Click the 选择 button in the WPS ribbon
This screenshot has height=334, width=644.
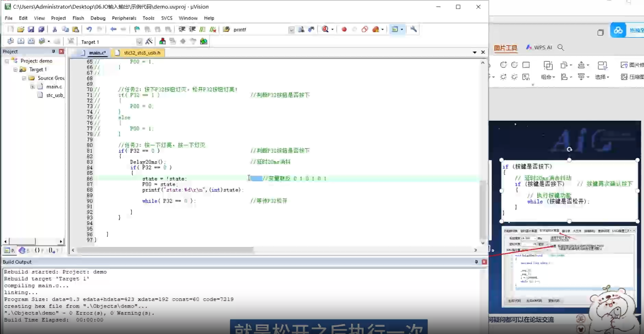(602, 70)
